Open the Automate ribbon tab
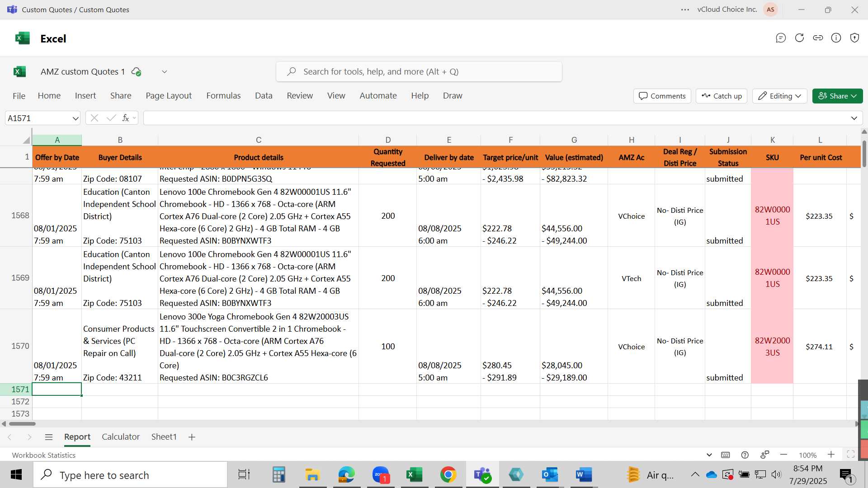The image size is (868, 488). click(x=378, y=96)
